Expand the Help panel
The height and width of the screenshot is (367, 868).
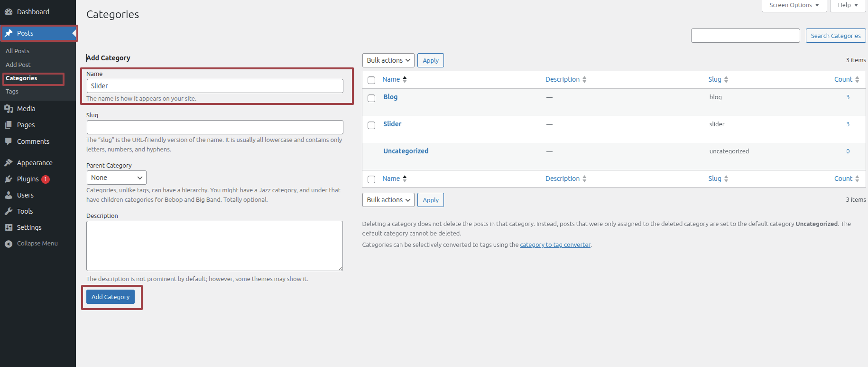(x=848, y=5)
